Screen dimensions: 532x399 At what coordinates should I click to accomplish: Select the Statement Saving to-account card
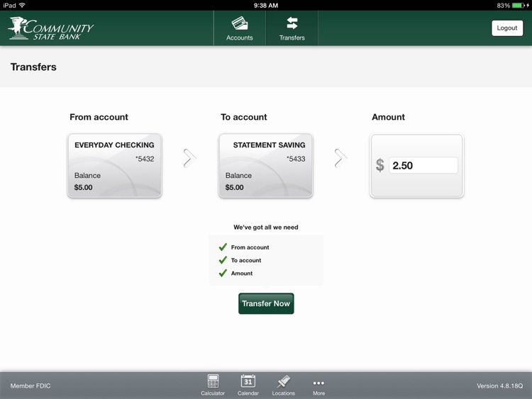coord(266,165)
